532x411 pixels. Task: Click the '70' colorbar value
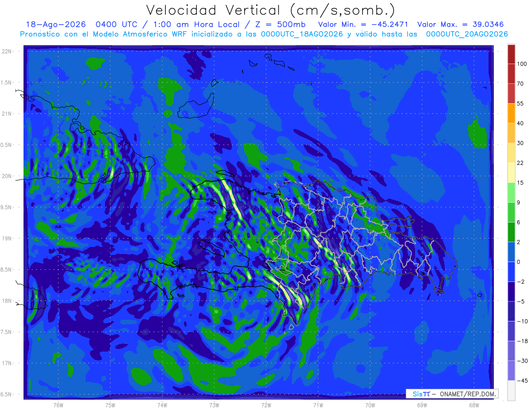pos(521,83)
